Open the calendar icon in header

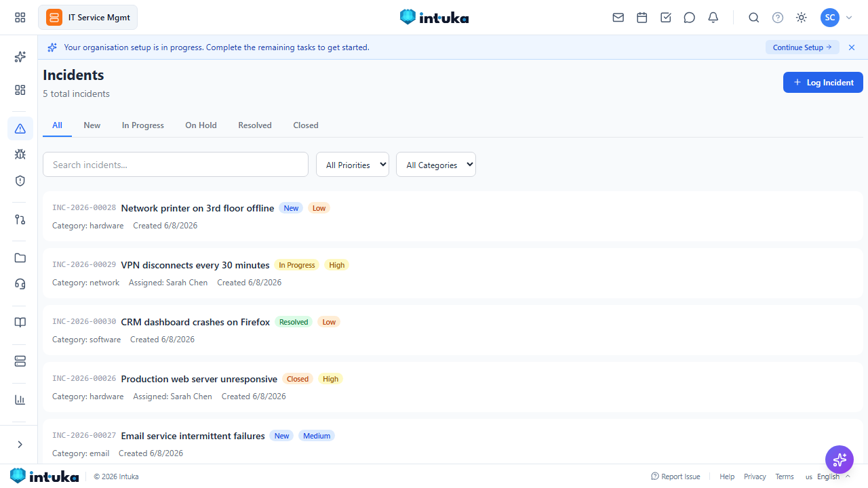coord(642,18)
